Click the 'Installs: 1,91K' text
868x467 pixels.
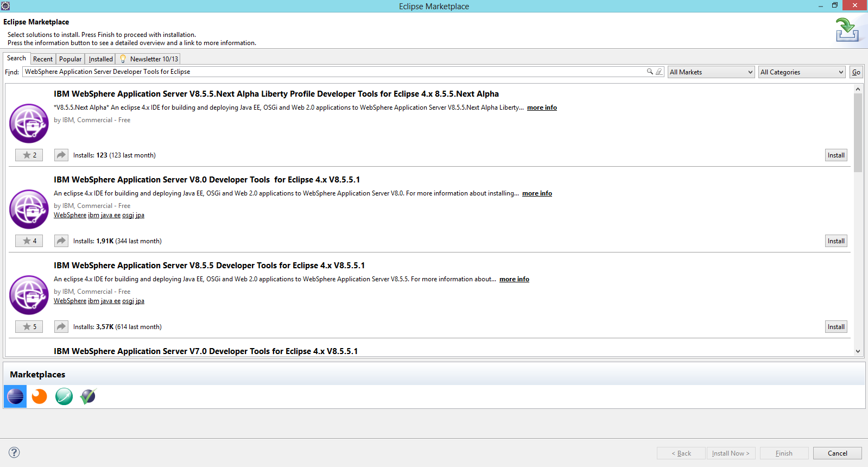click(x=93, y=241)
